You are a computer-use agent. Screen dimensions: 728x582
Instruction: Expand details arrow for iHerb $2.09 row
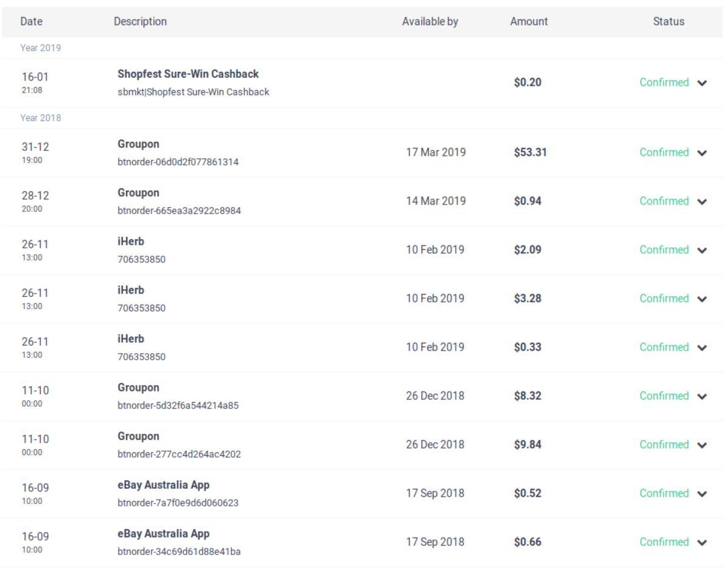(x=702, y=251)
